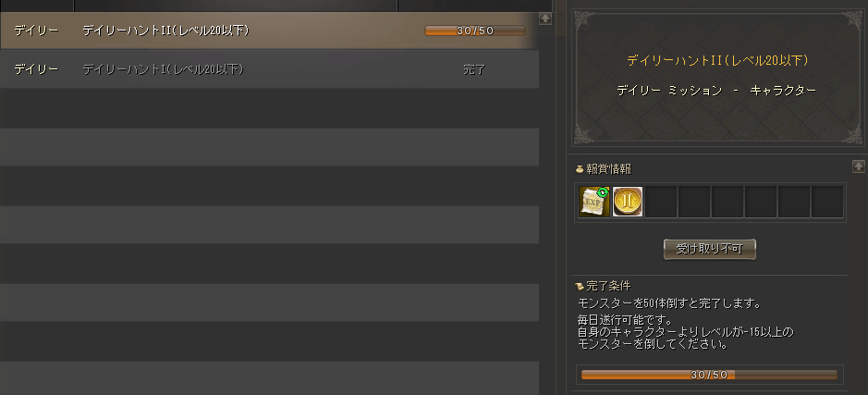Click the money bag icon beside 報賞情報
This screenshot has width=868, height=395.
[x=580, y=169]
